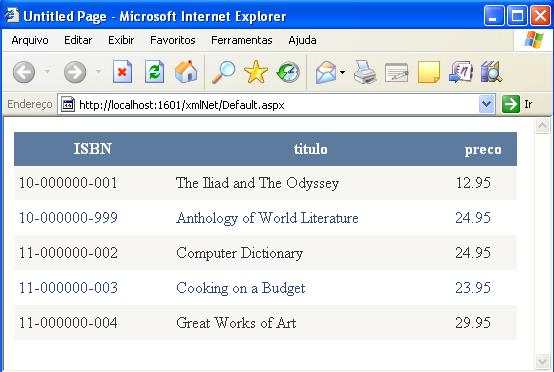Viewport: 554px width, 372px height.
Task: Open the Ferramentas menu
Action: coord(242,40)
